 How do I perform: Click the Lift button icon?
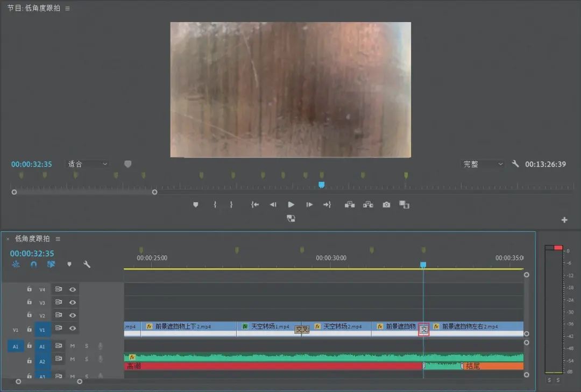tap(350, 204)
